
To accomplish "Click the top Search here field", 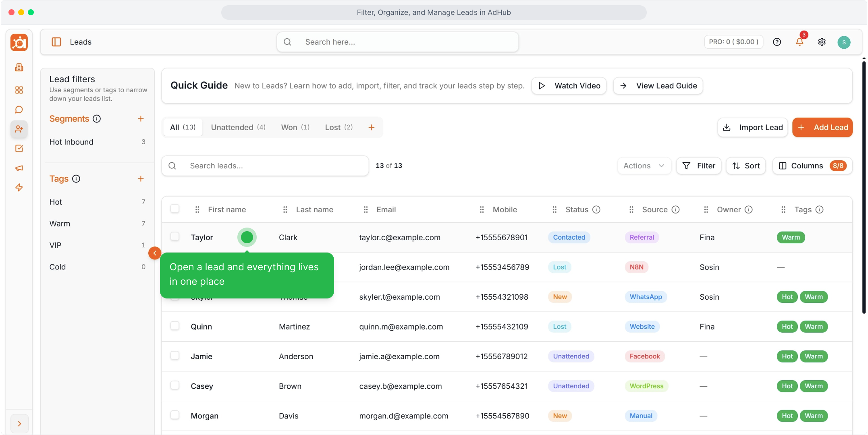I will pyautogui.click(x=398, y=42).
